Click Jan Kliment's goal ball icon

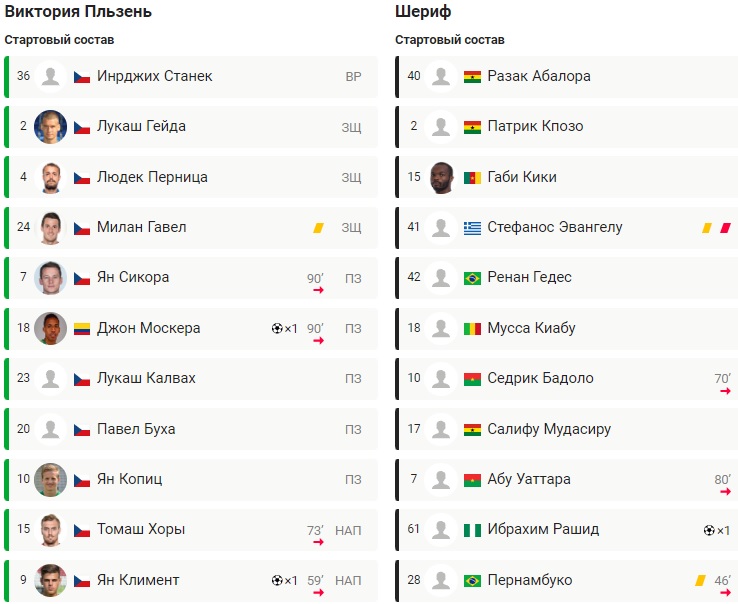pyautogui.click(x=276, y=580)
